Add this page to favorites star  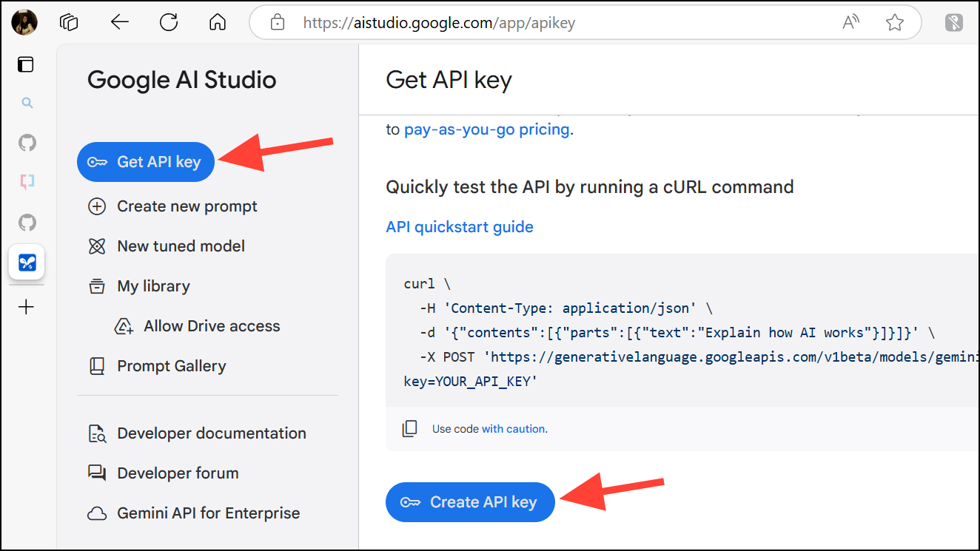click(895, 22)
